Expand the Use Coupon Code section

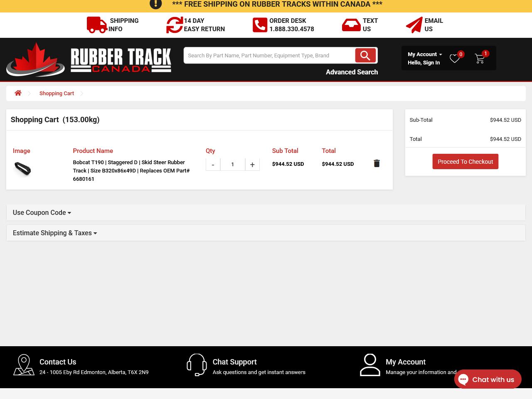pos(42,212)
